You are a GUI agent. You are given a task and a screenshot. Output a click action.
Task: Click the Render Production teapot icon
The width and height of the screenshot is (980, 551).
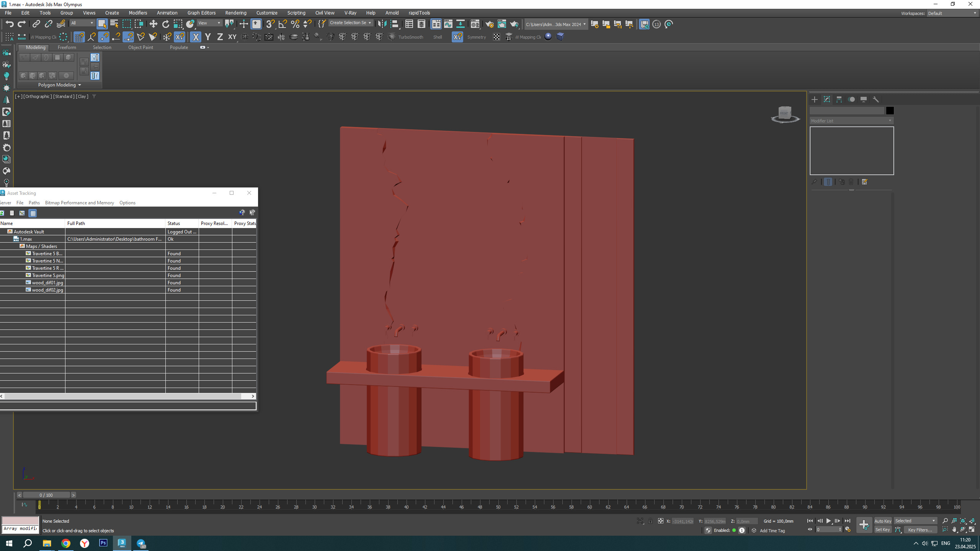coord(514,24)
